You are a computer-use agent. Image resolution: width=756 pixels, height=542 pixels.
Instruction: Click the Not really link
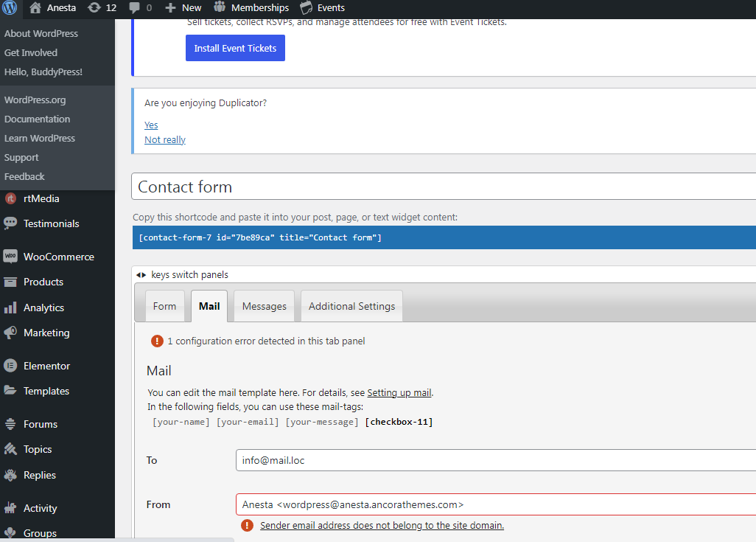coord(165,139)
